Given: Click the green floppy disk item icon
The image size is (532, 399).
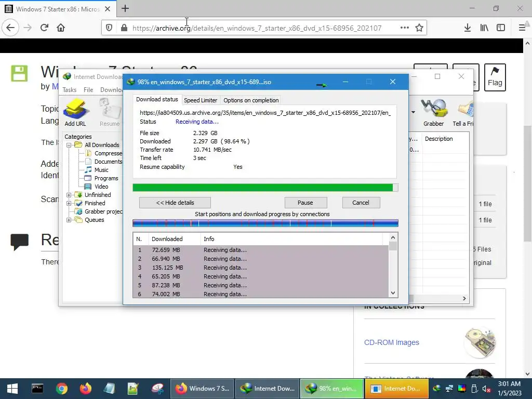Looking at the screenshot, I should [19, 73].
